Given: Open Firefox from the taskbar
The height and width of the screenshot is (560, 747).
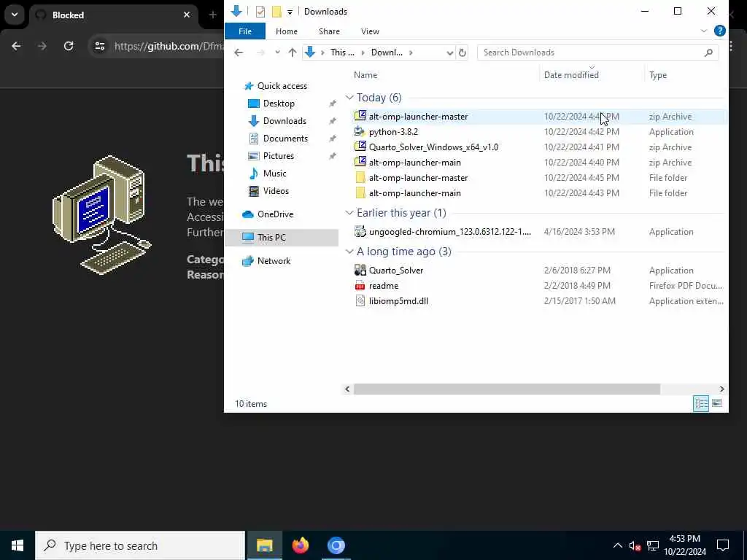Looking at the screenshot, I should (300, 545).
